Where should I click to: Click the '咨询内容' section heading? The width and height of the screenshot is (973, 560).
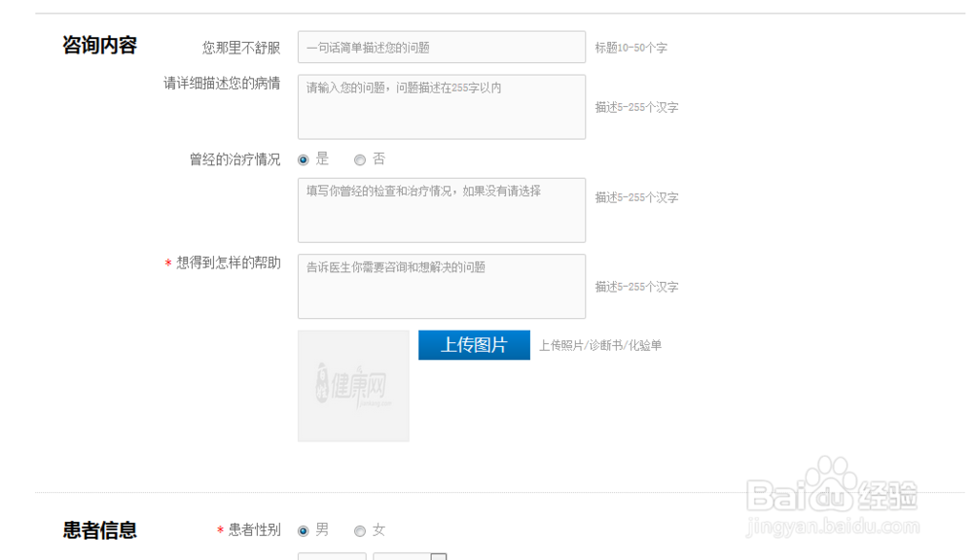(99, 46)
